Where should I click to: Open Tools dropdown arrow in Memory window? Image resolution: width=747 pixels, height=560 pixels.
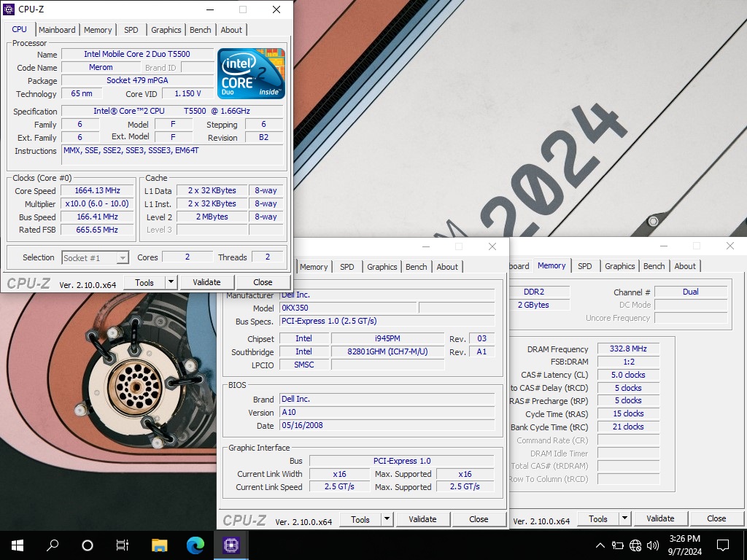624,518
